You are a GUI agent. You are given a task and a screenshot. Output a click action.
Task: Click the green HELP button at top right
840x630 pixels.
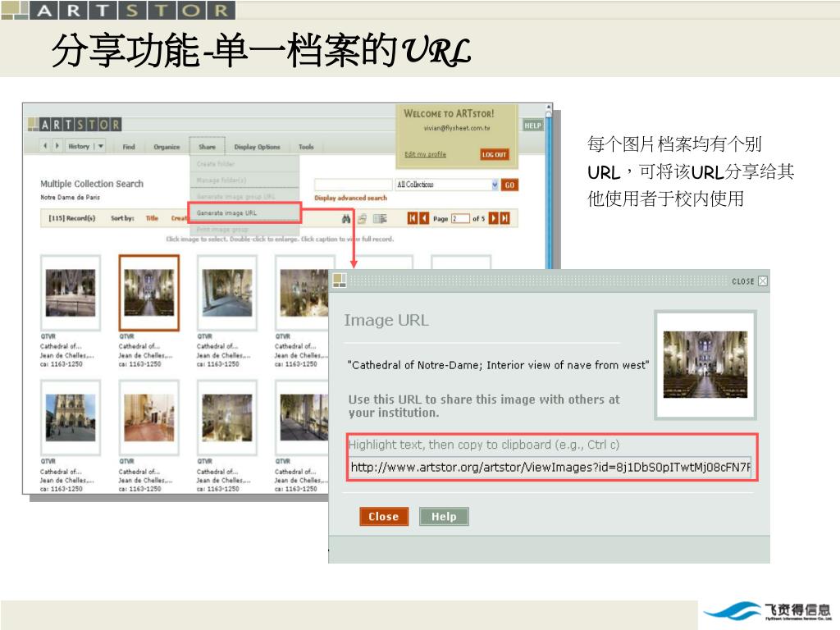(532, 126)
